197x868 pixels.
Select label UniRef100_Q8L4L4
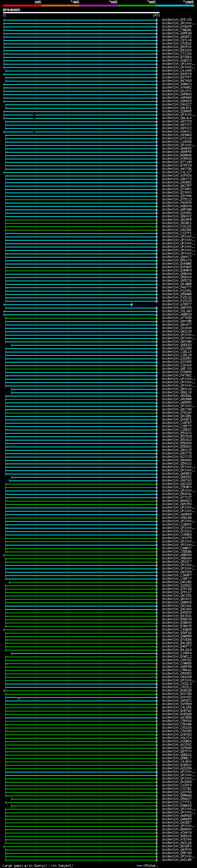[177, 118]
